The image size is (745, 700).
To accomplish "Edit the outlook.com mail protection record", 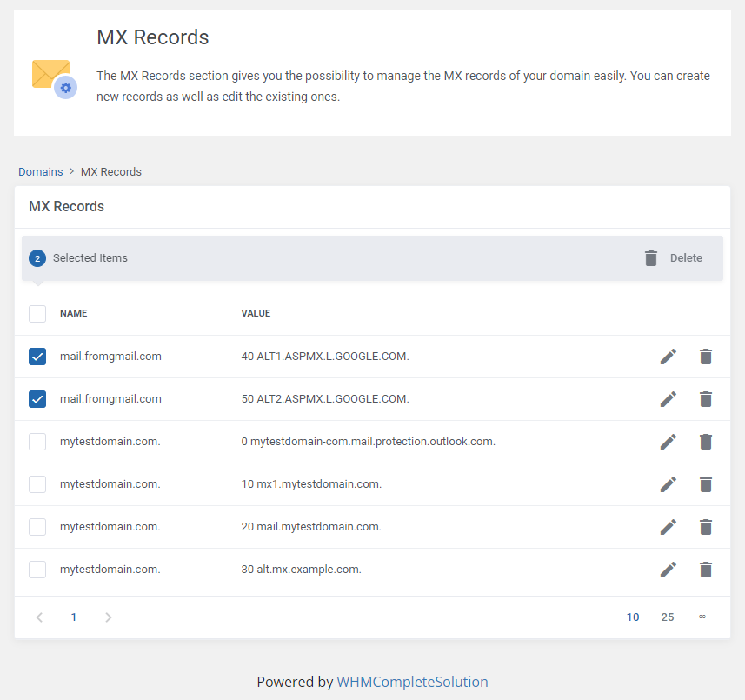I will pyautogui.click(x=668, y=442).
